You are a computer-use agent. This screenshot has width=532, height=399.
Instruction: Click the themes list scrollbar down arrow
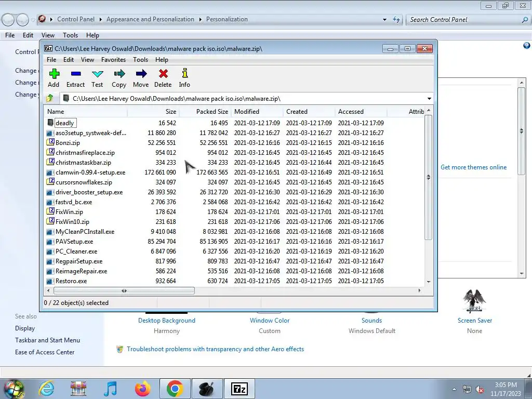pos(522,273)
